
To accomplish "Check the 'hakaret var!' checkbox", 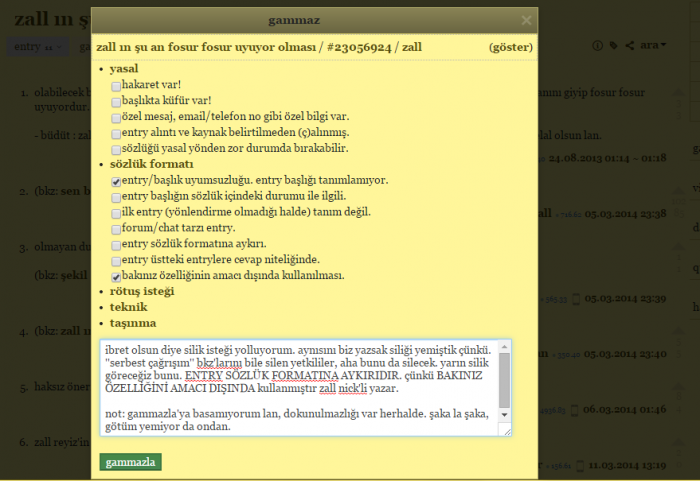I will (x=116, y=86).
